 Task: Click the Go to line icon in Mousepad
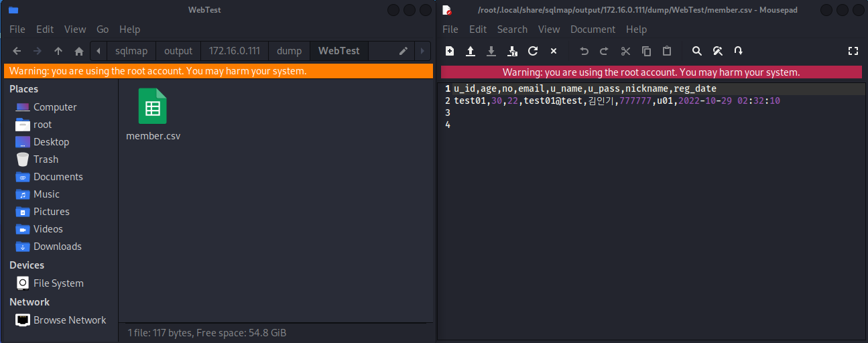point(739,51)
